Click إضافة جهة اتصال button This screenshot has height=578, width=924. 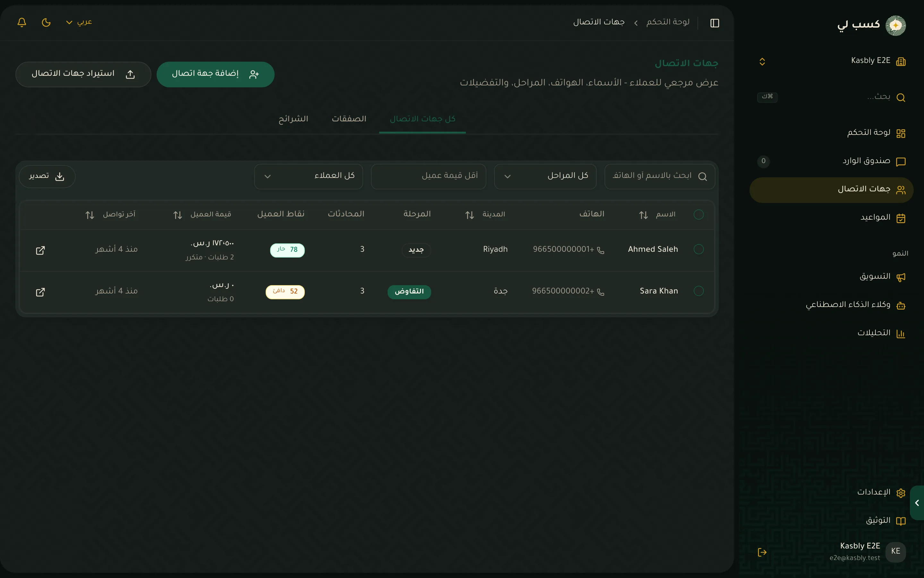(x=215, y=74)
